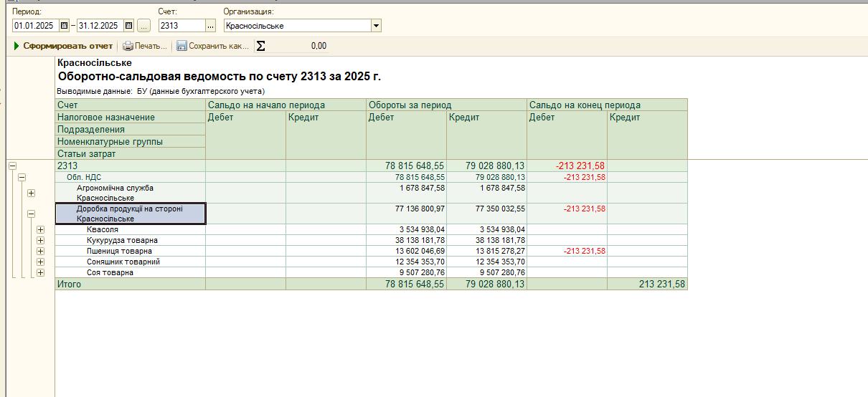Select the Обл. НДС cell
This screenshot has width=868, height=397.
131,177
